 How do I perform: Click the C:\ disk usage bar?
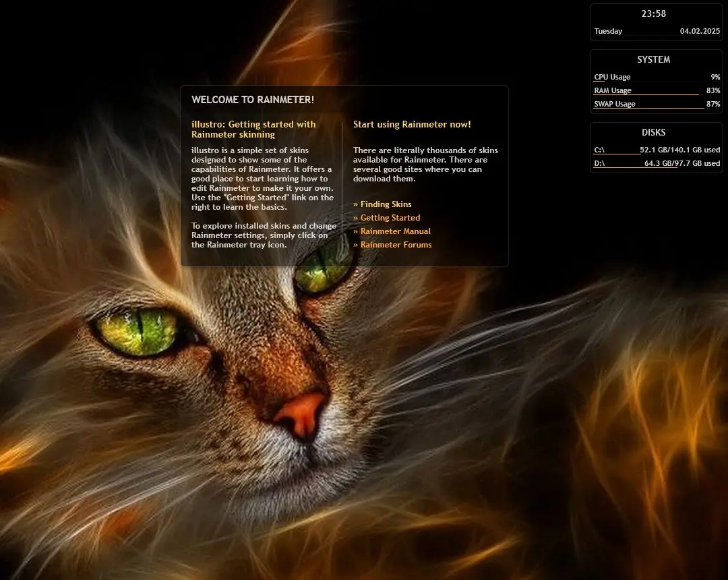pos(617,154)
